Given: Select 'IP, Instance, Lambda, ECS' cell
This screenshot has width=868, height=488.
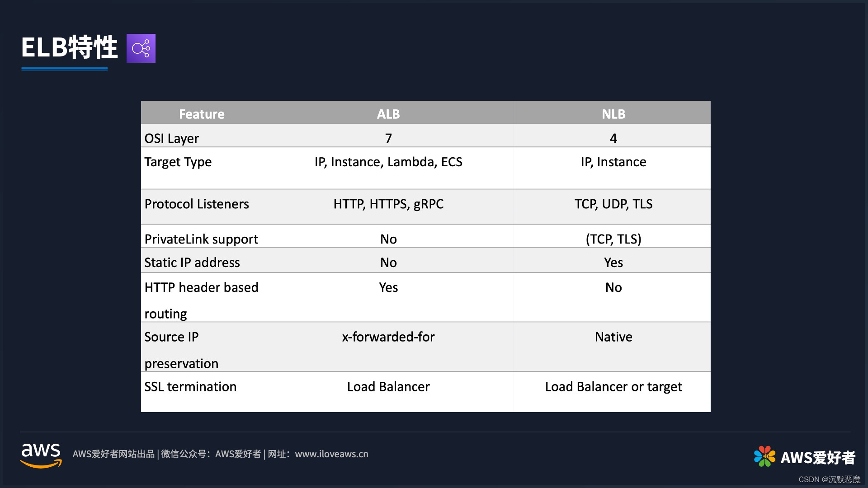Looking at the screenshot, I should point(388,162).
